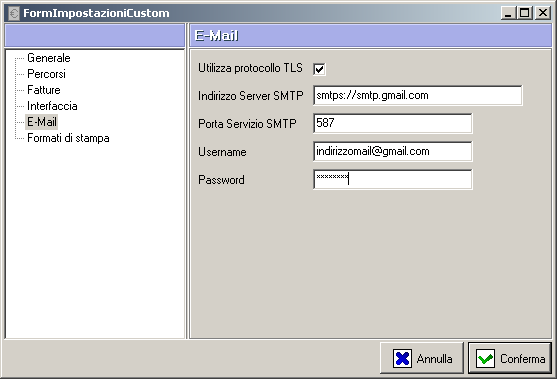Click the 'Indirizzo Server SMTP' label
The height and width of the screenshot is (379, 557).
[251, 96]
